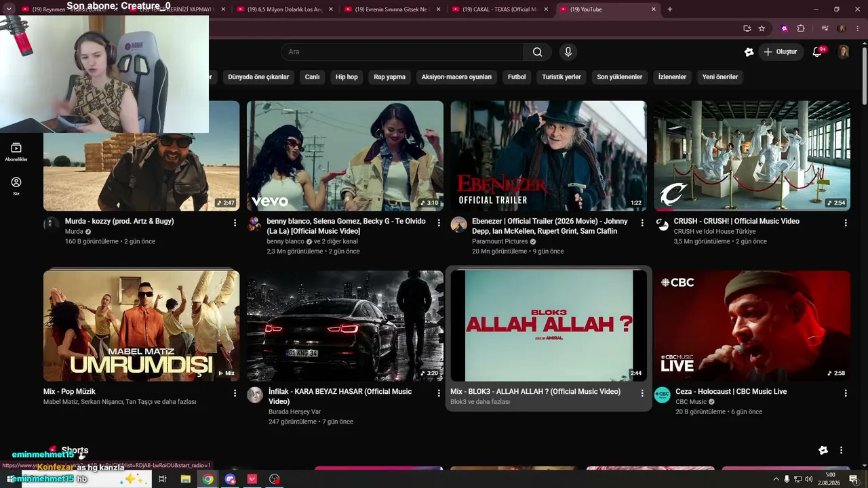The image size is (868, 488).
Task: Open options for CRUSH! Official Music Video
Action: 846,222
